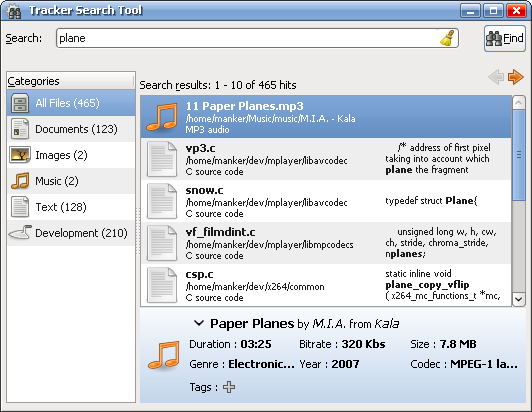
Task: Open the vp3.c search result
Action: pos(326,159)
